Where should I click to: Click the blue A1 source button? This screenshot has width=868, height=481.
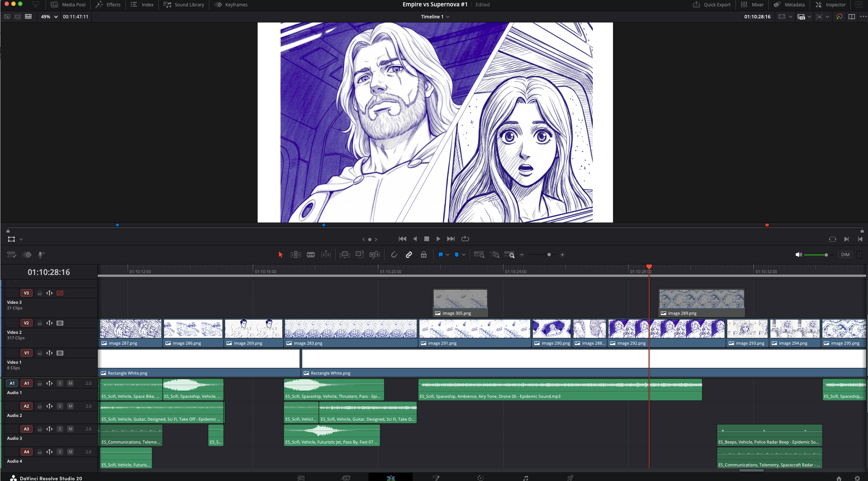[x=12, y=383]
